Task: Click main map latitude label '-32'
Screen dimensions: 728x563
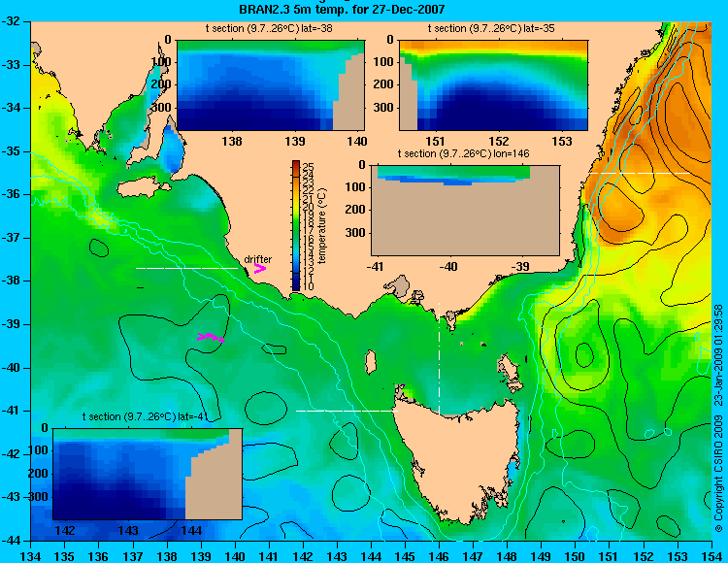Action: pyautogui.click(x=13, y=21)
